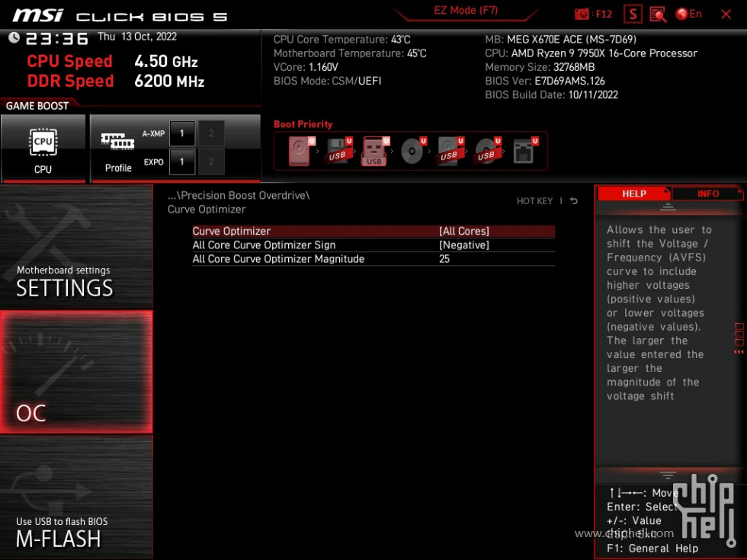Toggle the GAME BOOST CPU button
This screenshot has height=560, width=747.
coord(43,149)
